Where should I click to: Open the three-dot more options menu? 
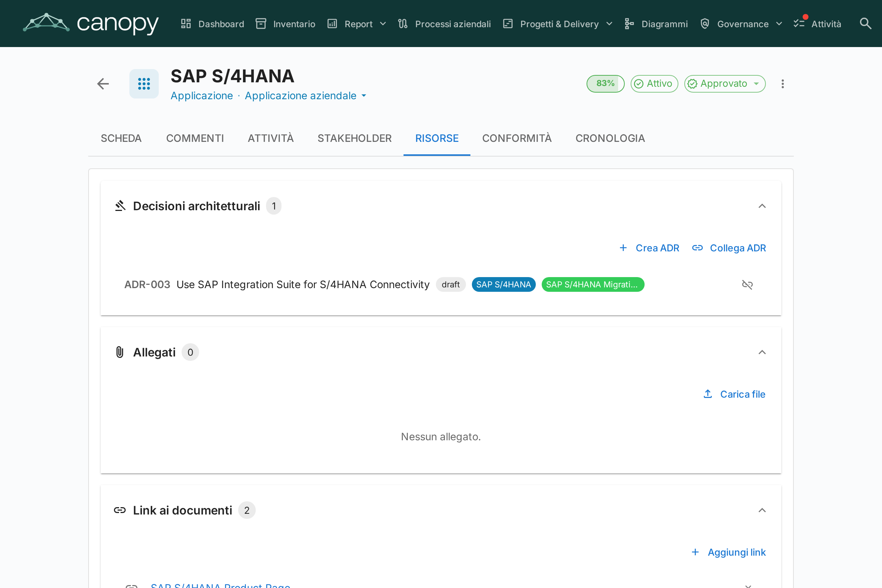[783, 84]
